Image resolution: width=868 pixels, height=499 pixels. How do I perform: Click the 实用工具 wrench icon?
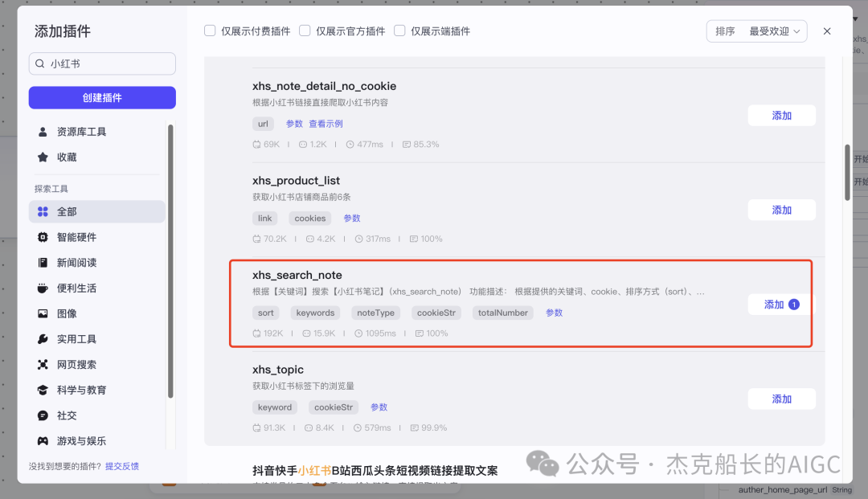coord(43,338)
